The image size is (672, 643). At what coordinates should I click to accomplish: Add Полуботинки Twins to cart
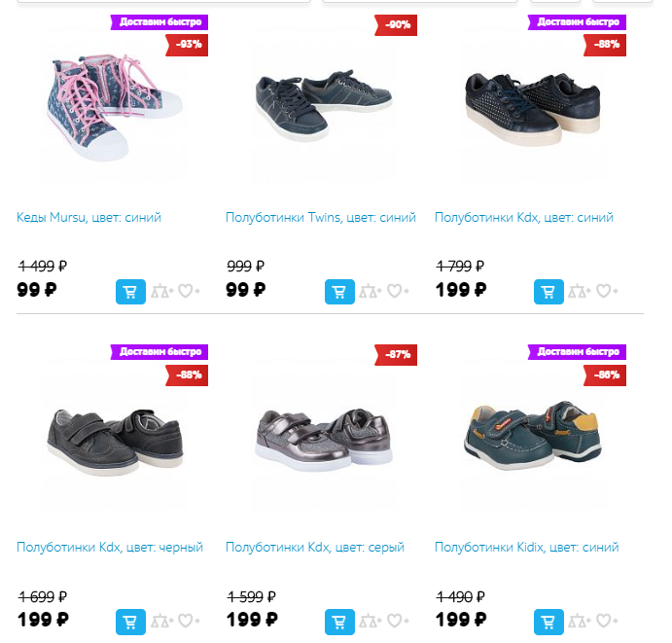339,292
